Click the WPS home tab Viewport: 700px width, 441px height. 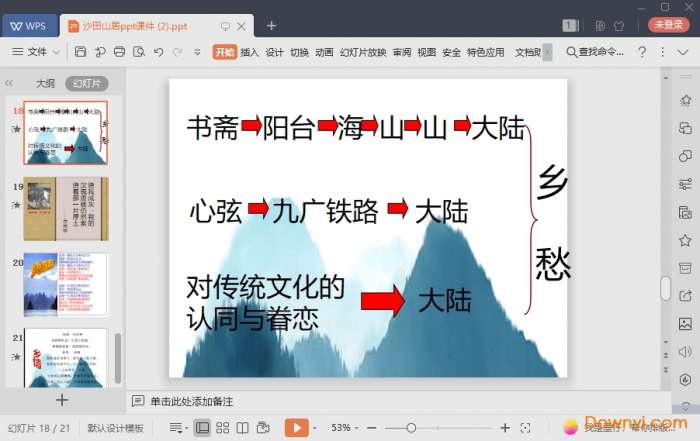click(x=30, y=26)
